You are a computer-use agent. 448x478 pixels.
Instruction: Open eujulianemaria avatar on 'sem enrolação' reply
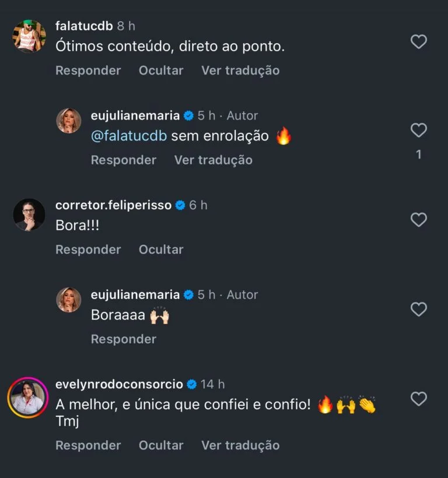coord(68,121)
